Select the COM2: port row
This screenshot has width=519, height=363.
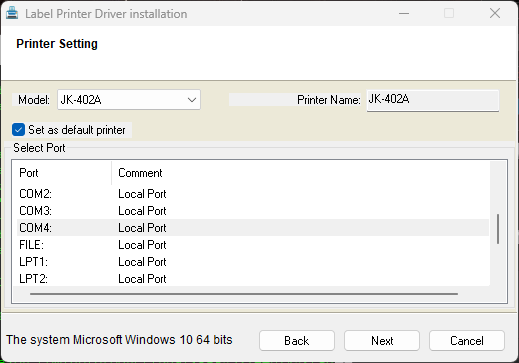pyautogui.click(x=253, y=194)
